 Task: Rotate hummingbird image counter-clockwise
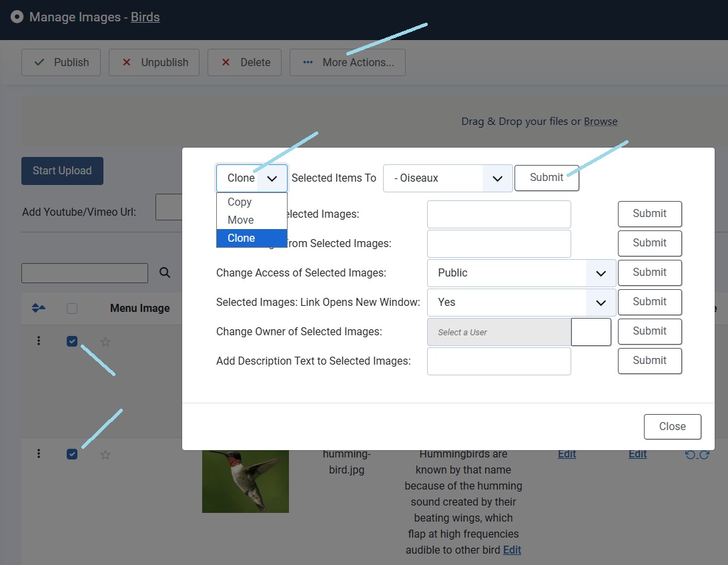click(x=691, y=455)
